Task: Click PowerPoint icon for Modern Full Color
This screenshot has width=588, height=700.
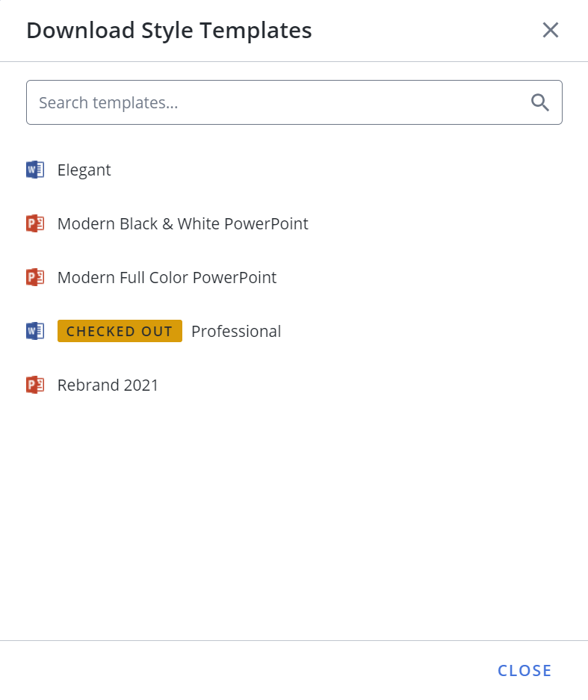Action: [x=35, y=277]
